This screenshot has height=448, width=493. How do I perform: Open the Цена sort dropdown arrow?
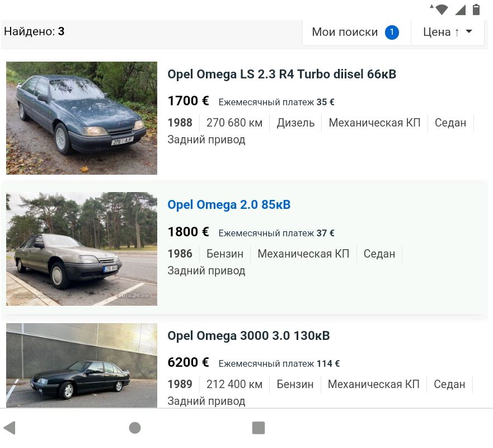pyautogui.click(x=469, y=31)
